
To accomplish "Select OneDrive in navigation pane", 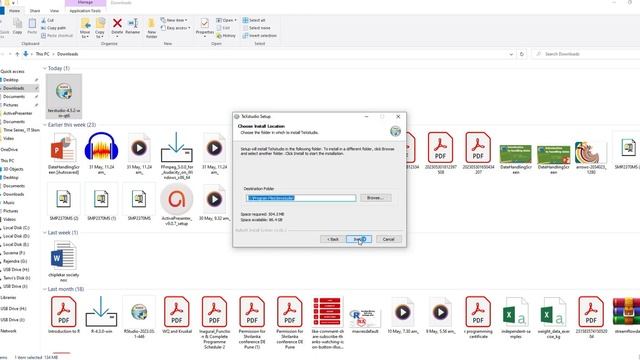I will point(10,149).
